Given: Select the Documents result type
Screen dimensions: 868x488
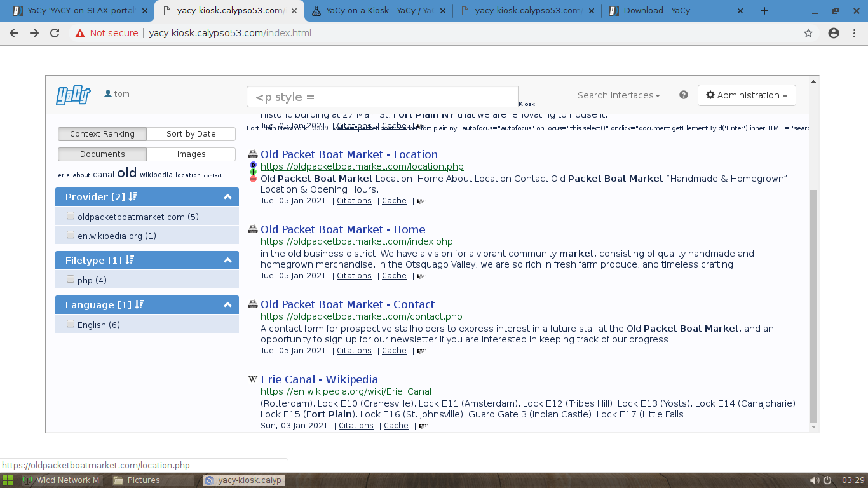Looking at the screenshot, I should 102,154.
